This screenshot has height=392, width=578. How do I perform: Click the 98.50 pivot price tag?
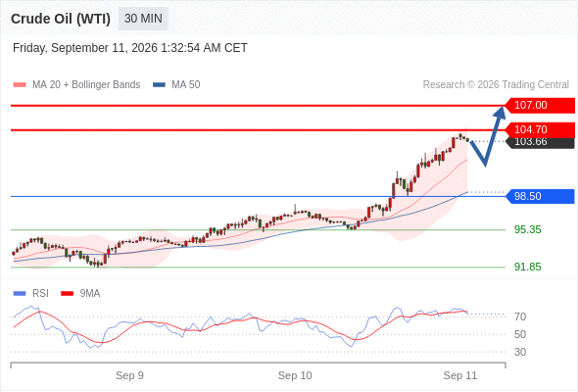pyautogui.click(x=540, y=196)
